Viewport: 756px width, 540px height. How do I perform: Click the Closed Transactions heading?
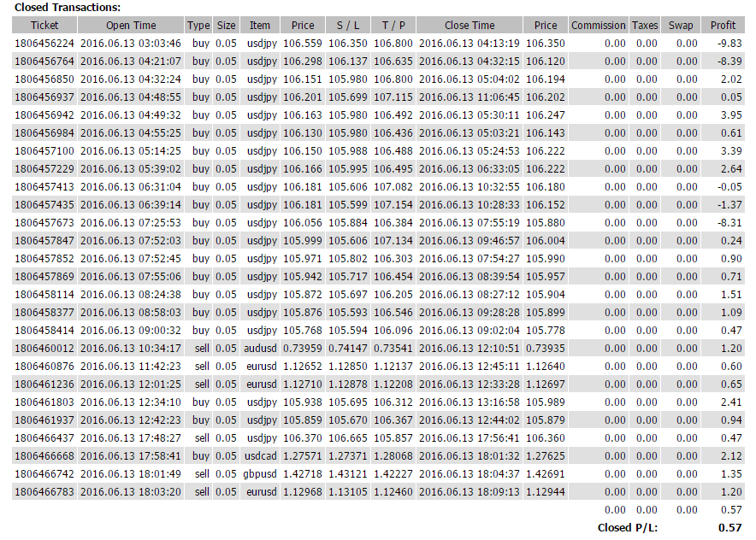[x=68, y=7]
